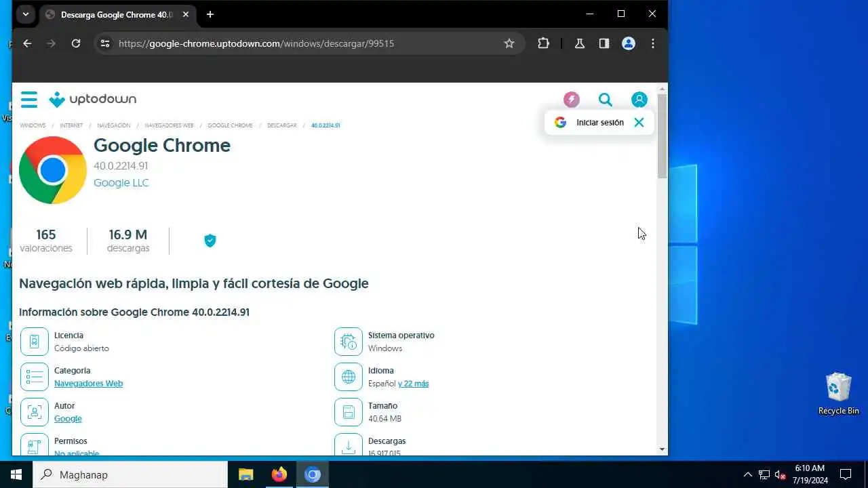
Task: Open the Google author link
Action: pyautogui.click(x=68, y=419)
